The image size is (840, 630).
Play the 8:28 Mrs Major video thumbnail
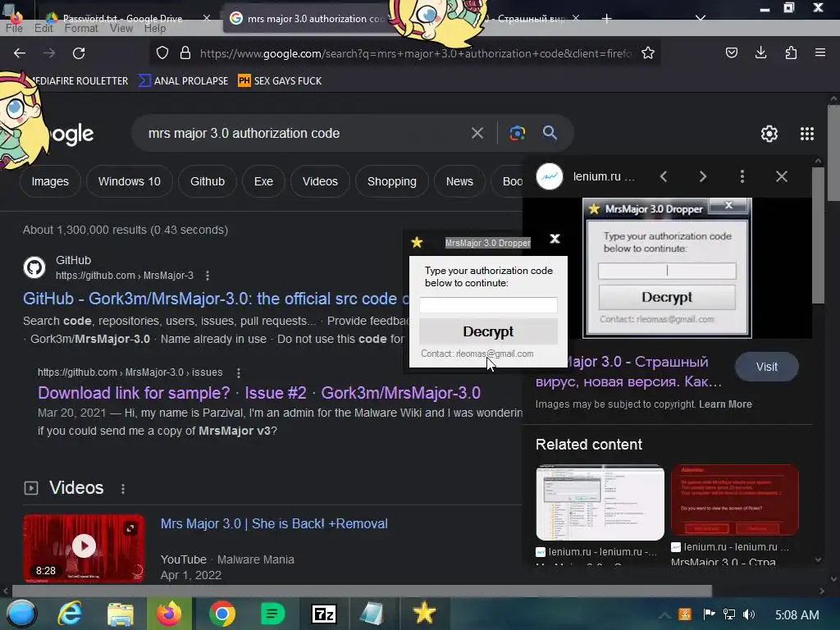tap(84, 547)
